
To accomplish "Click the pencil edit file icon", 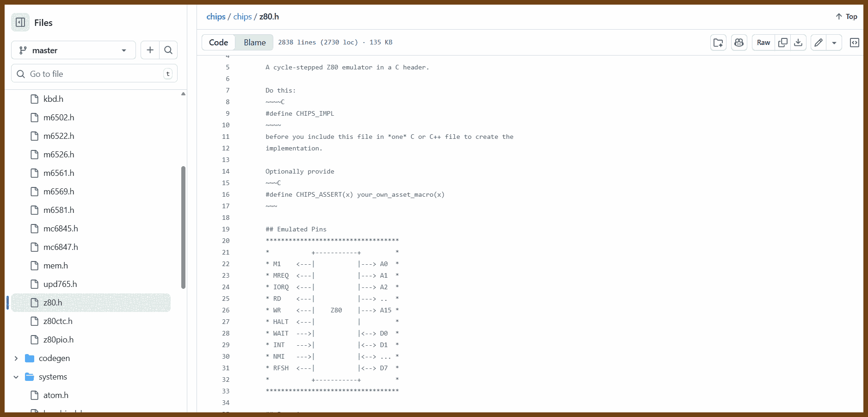I will tap(819, 43).
